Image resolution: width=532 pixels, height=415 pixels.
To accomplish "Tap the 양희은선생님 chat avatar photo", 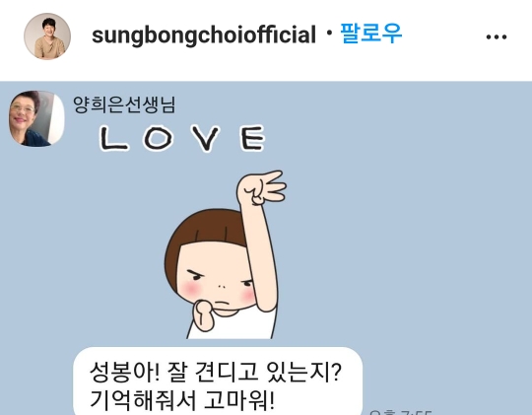I will click(x=36, y=119).
